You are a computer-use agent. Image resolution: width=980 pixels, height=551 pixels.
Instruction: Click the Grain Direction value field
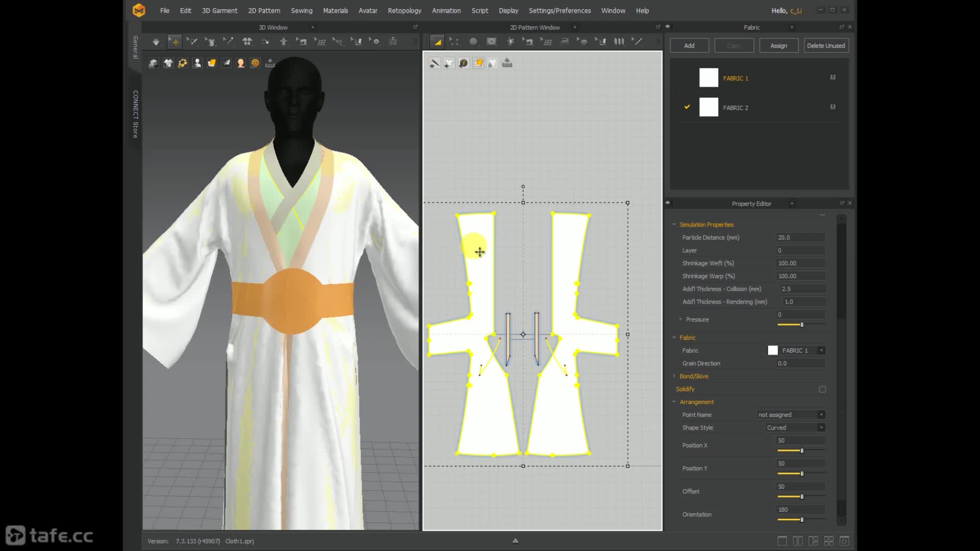click(x=801, y=363)
